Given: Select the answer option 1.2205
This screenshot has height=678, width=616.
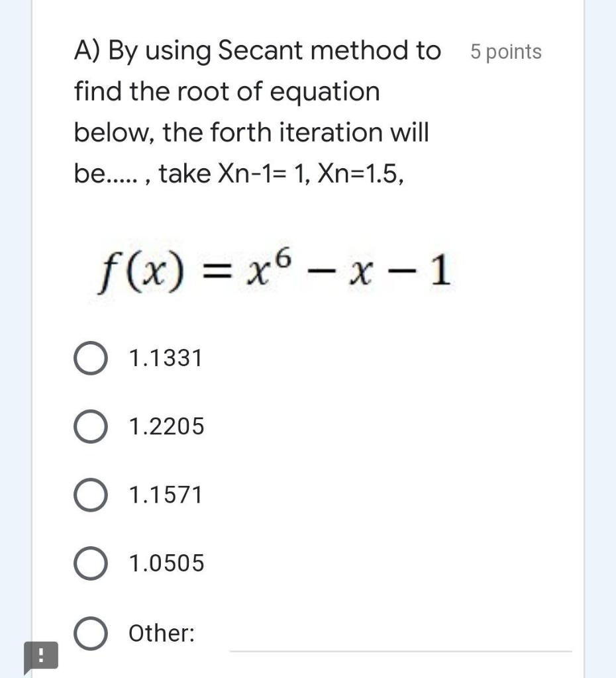Looking at the screenshot, I should pyautogui.click(x=91, y=426).
